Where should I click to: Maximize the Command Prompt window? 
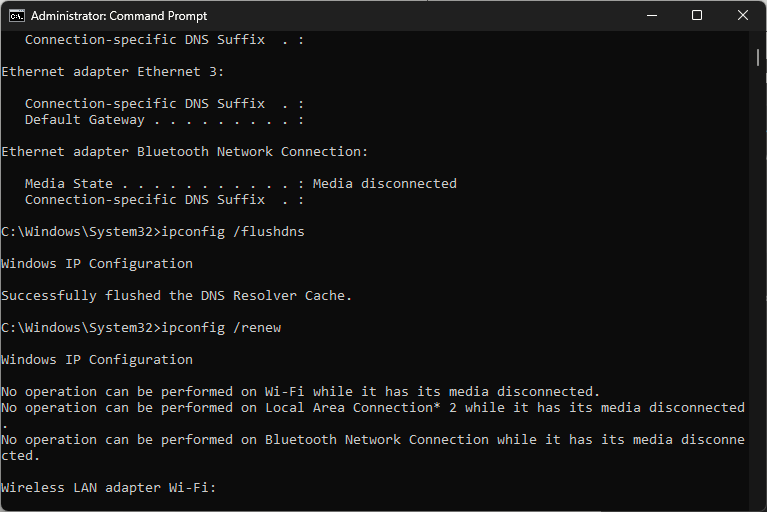[697, 16]
